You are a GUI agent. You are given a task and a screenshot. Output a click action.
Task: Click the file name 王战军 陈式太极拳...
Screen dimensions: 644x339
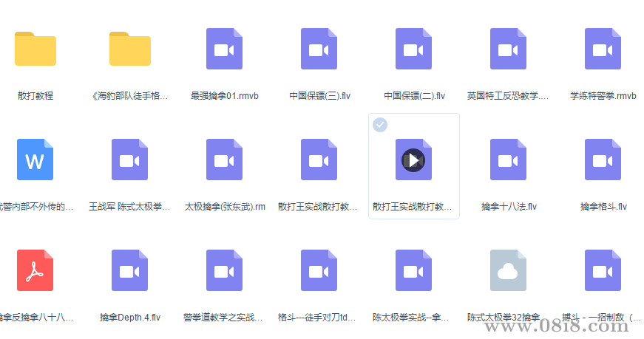click(129, 207)
